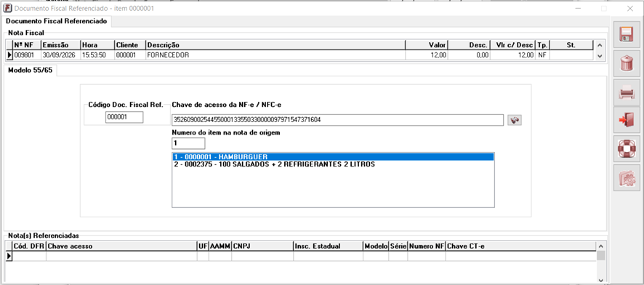Click Nota Fiscal grid scroll up arrow
The height and width of the screenshot is (285, 644).
(599, 44)
